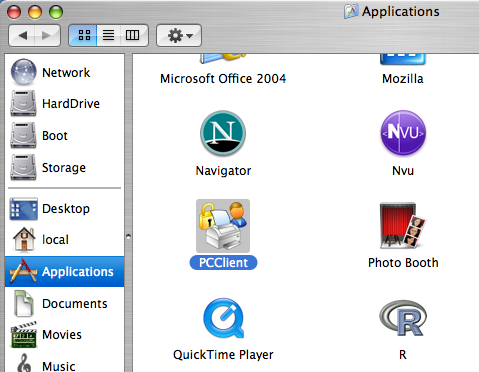Open the gear Action dropdown menu
479x372 pixels.
pos(179,35)
